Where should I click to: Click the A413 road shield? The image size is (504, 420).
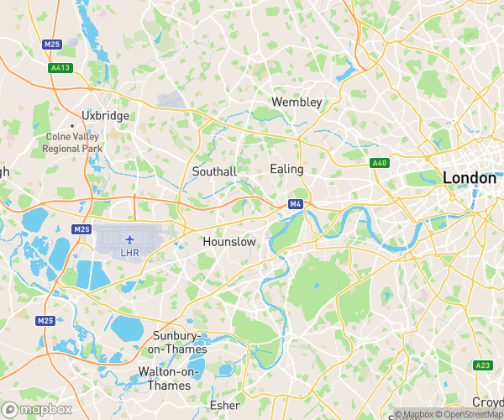coord(60,68)
